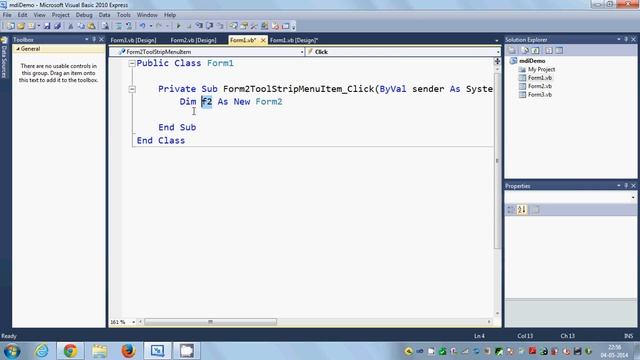Viewport: 640px width, 360px height.
Task: Click the Start Debugging play icon
Action: coord(178,26)
